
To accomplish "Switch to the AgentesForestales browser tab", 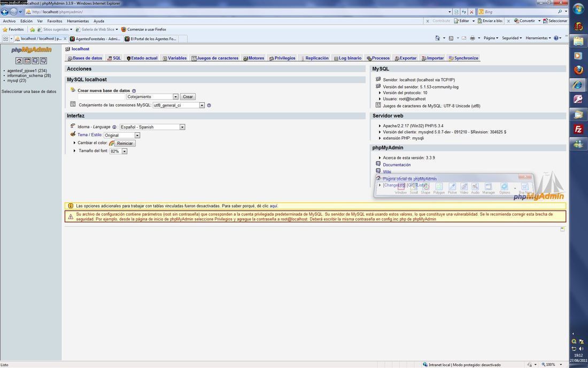I will pos(95,39).
